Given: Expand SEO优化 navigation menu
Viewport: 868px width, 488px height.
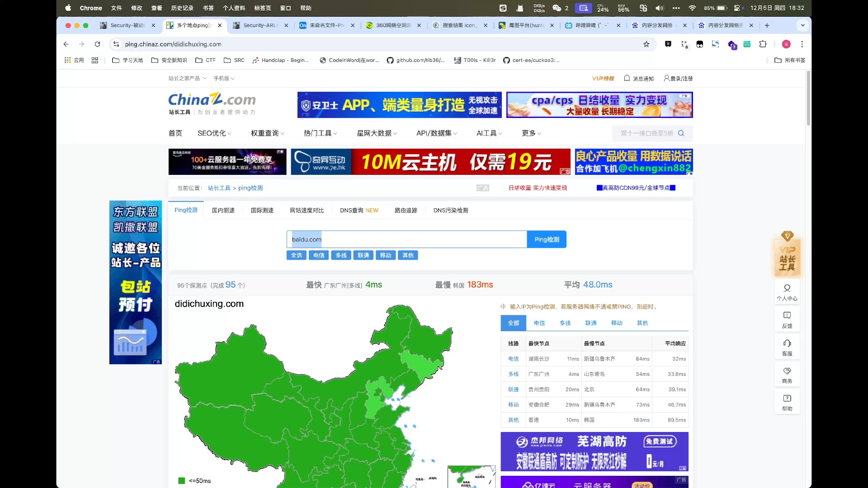Looking at the screenshot, I should [x=214, y=133].
